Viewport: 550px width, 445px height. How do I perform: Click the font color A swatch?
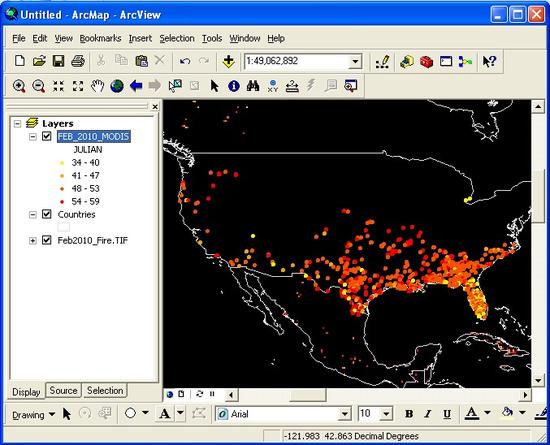(472, 413)
